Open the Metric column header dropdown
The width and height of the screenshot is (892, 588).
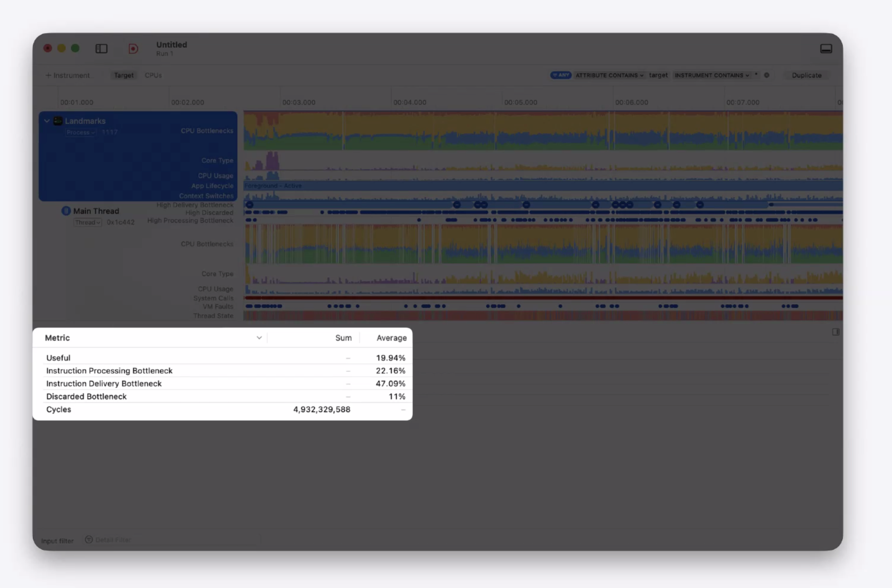click(259, 338)
